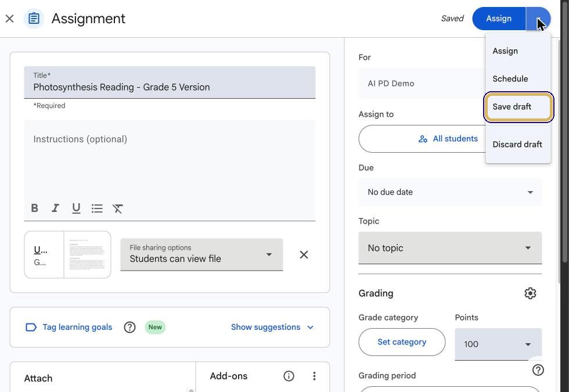Click the attached file name link U...
This screenshot has width=569, height=392.
tap(40, 250)
